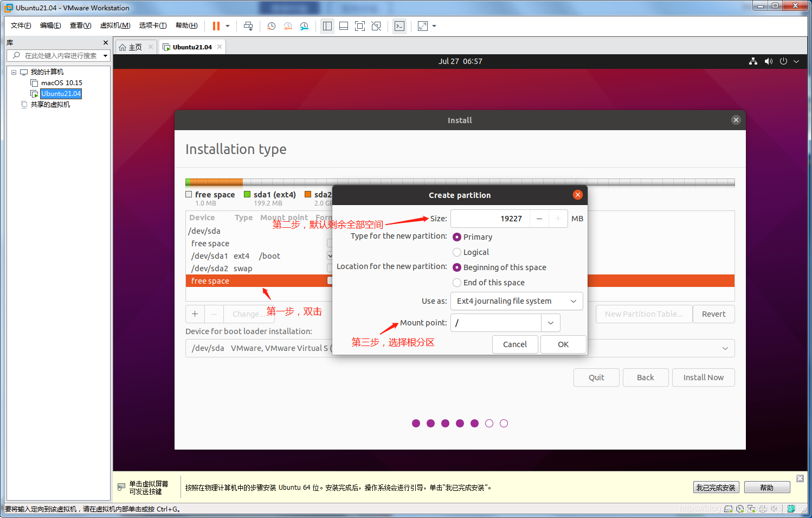Select the Logical partition type
Screen dimensions: 812x518
[457, 252]
